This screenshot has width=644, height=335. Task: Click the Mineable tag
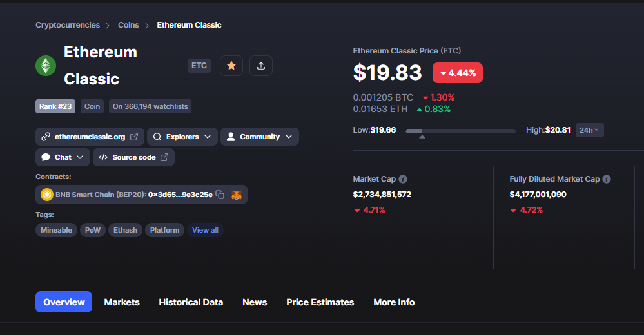tap(56, 230)
